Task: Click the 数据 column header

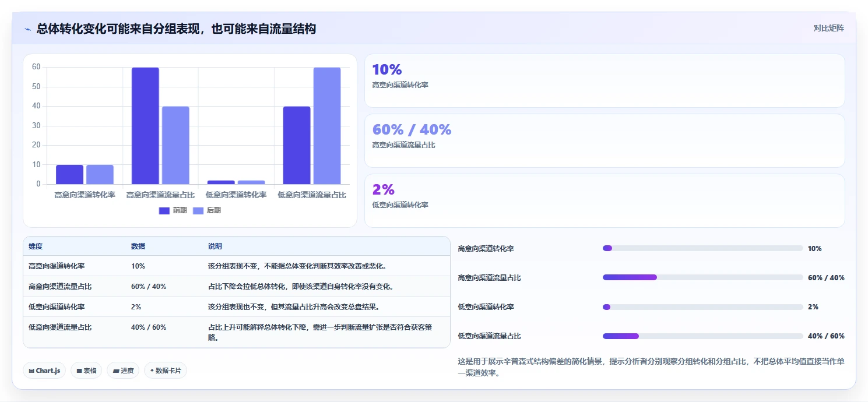Action: point(138,246)
